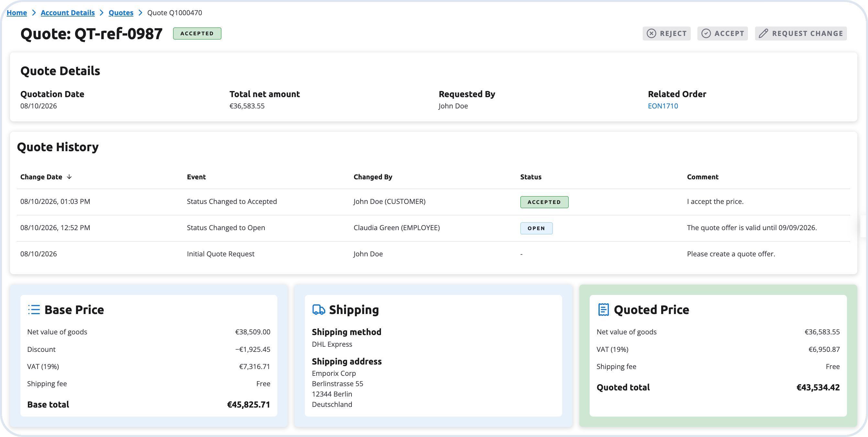Click the Comment column header
This screenshot has height=437, width=868.
click(703, 177)
